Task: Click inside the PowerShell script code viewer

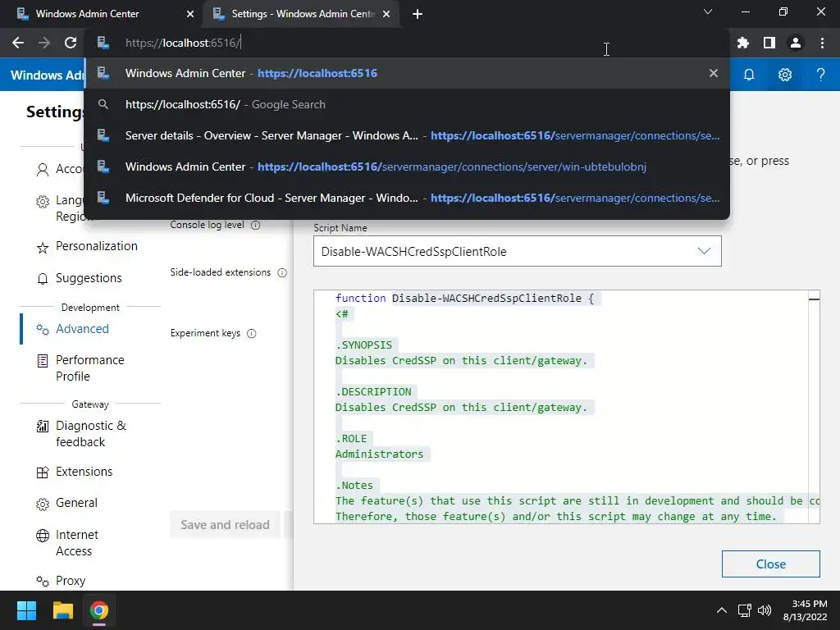Action: point(566,407)
